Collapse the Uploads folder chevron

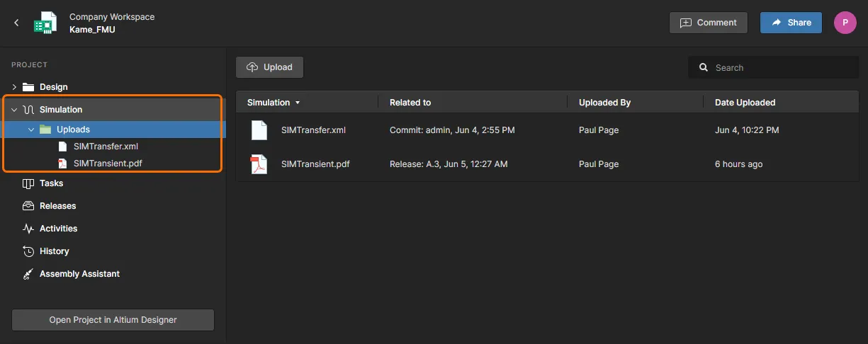point(31,130)
